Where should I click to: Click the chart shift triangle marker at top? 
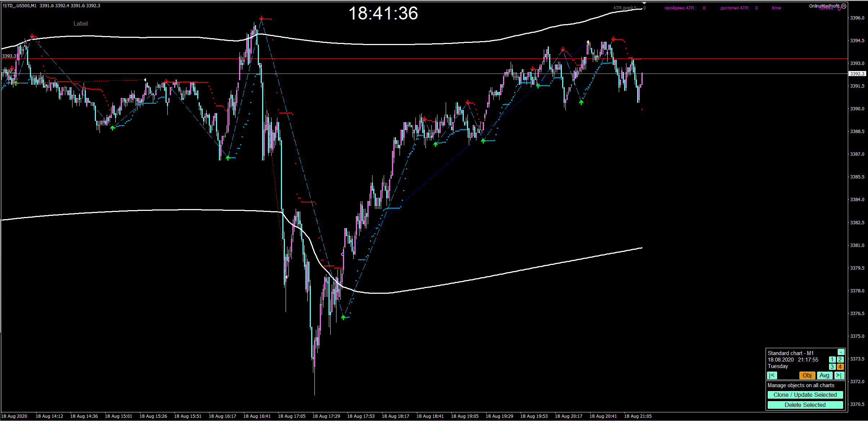coord(644,3)
